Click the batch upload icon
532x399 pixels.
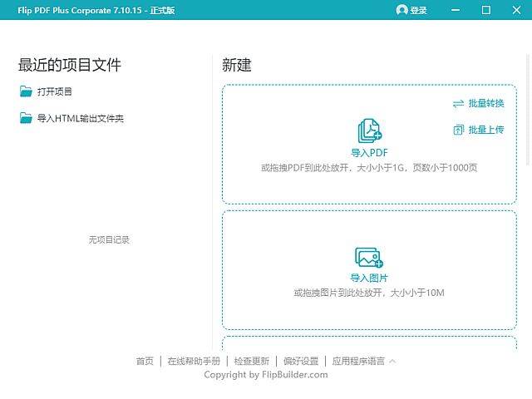pos(458,130)
